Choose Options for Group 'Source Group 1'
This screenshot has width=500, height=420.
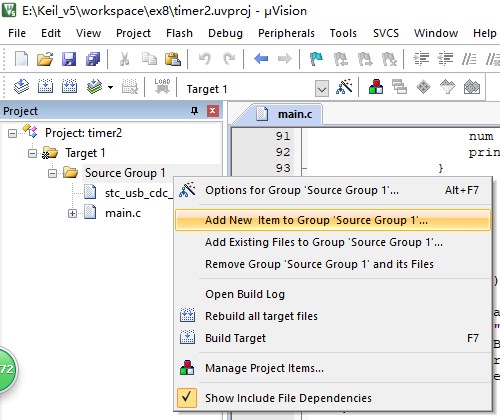[x=333, y=190]
